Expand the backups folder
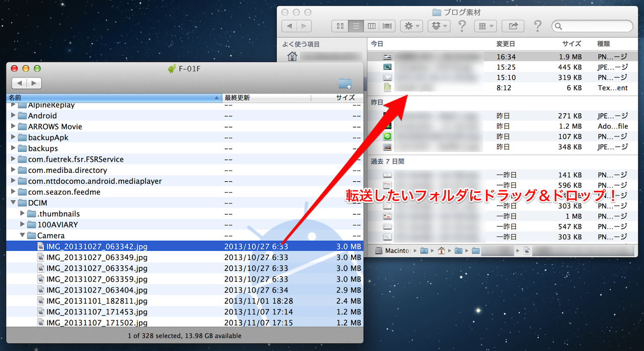 (x=13, y=149)
